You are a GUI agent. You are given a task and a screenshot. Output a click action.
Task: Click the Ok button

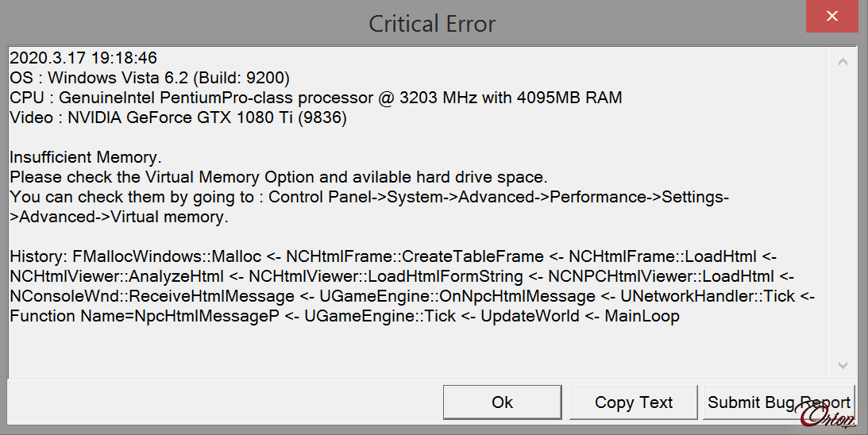point(502,402)
